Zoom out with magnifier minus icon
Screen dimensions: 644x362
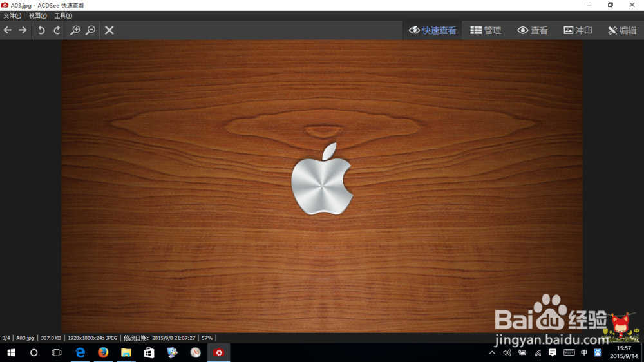(x=90, y=30)
